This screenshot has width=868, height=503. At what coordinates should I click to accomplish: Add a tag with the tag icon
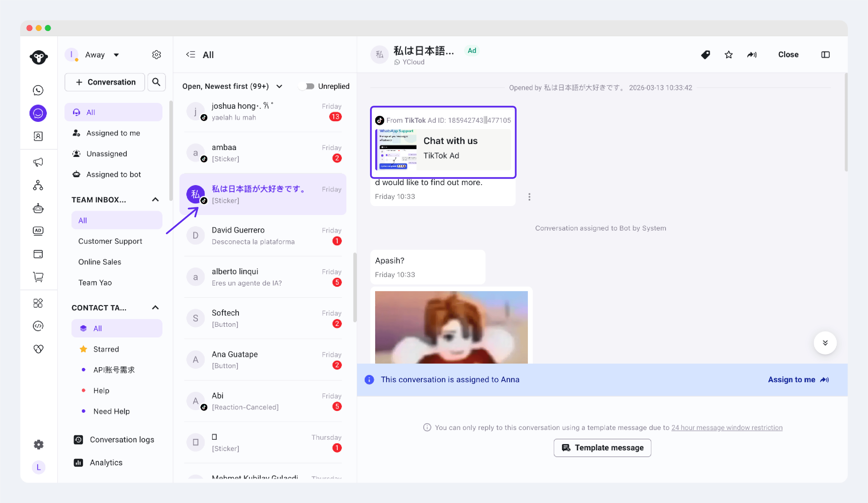pos(705,54)
